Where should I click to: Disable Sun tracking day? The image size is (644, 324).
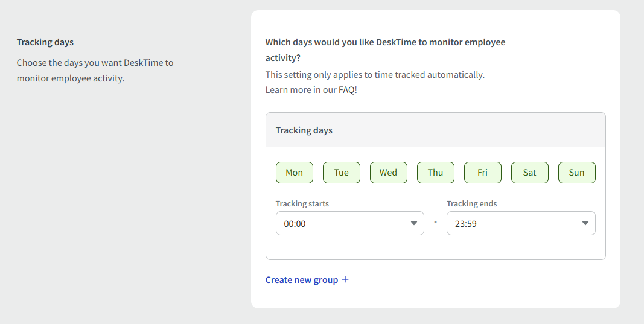point(576,173)
